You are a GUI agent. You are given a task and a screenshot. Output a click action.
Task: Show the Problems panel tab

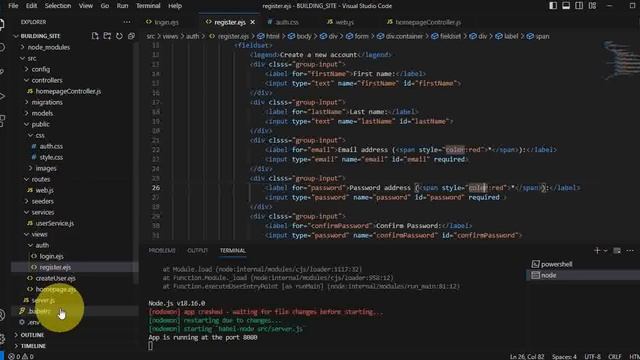click(162, 251)
